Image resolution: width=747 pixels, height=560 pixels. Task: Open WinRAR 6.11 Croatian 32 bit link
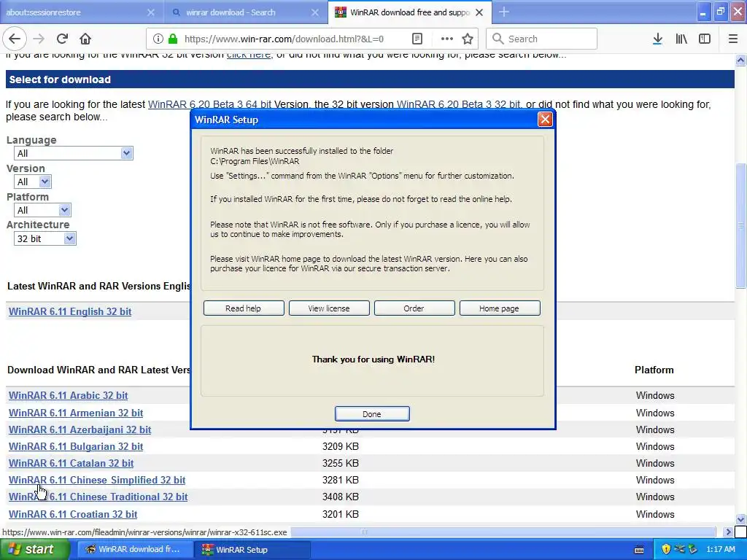click(x=73, y=514)
